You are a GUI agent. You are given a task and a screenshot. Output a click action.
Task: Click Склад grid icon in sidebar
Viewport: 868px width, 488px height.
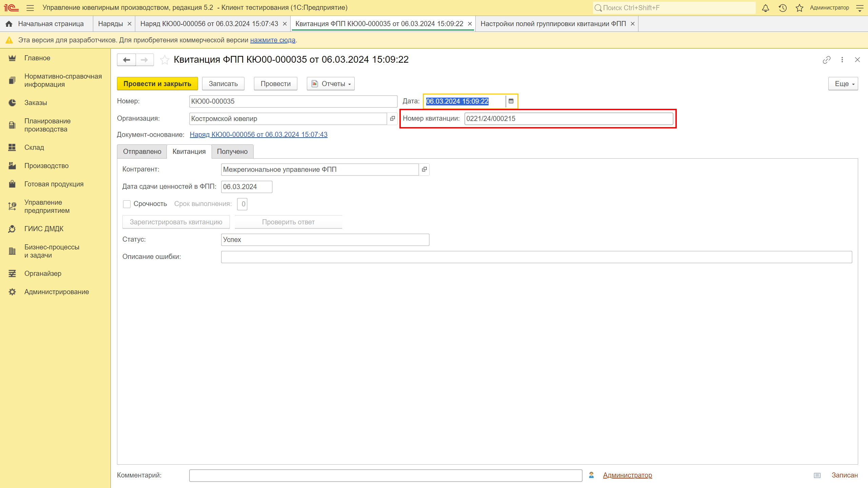coord(12,147)
